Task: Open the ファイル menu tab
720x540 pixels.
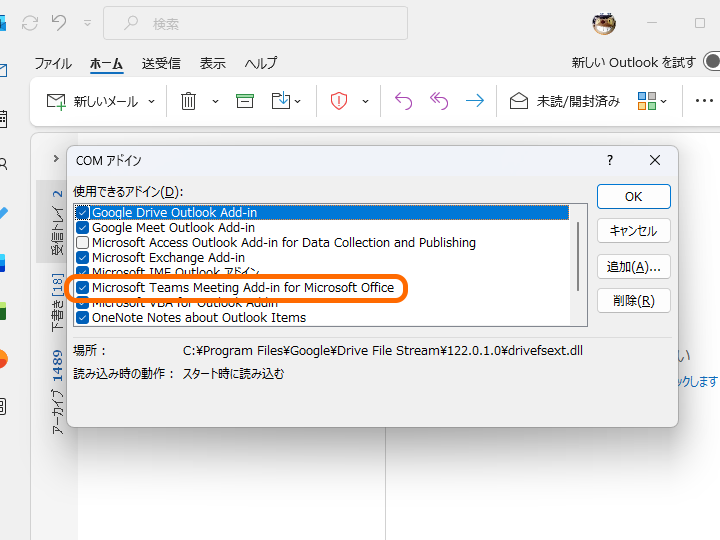Action: [53, 63]
